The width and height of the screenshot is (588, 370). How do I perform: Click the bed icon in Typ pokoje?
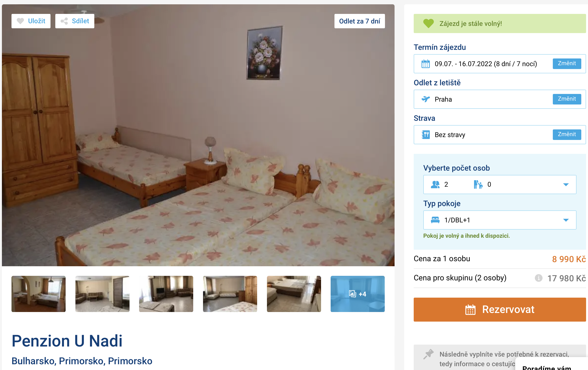tap(435, 220)
